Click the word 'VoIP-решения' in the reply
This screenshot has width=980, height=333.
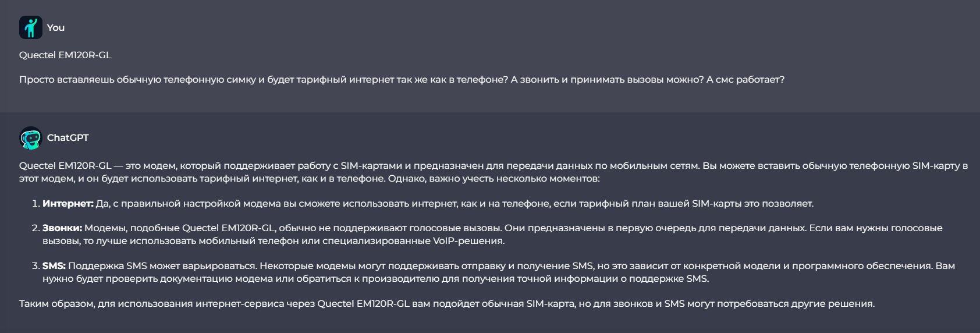tap(468, 240)
